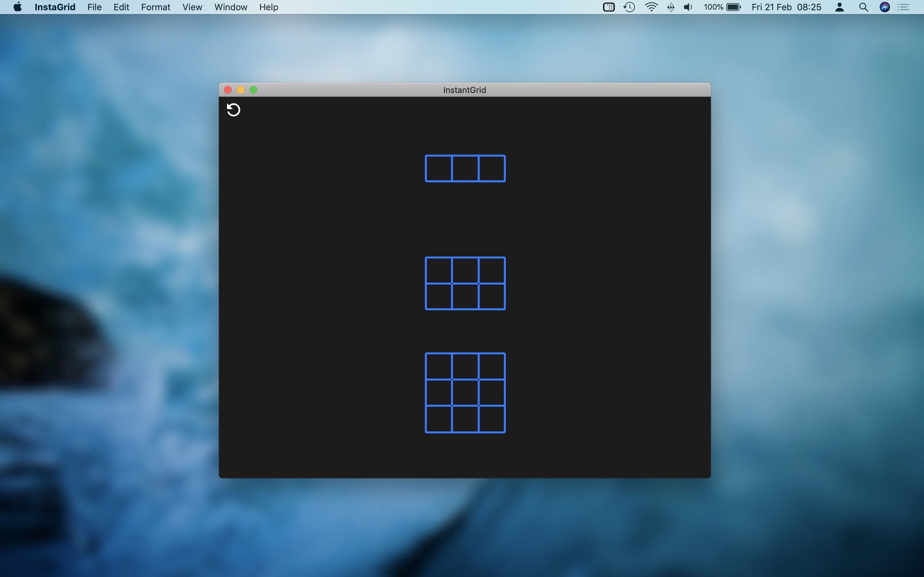Click the reset circular arrow icon

tap(233, 110)
